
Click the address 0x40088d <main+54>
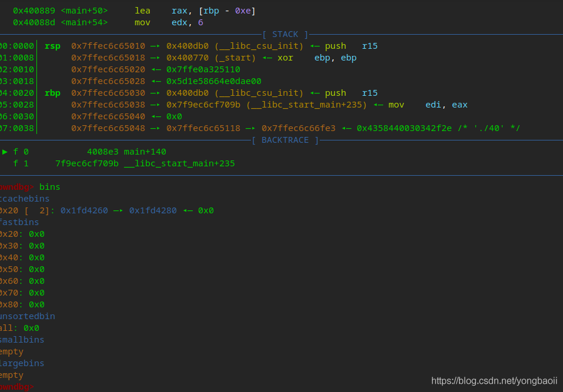point(61,22)
